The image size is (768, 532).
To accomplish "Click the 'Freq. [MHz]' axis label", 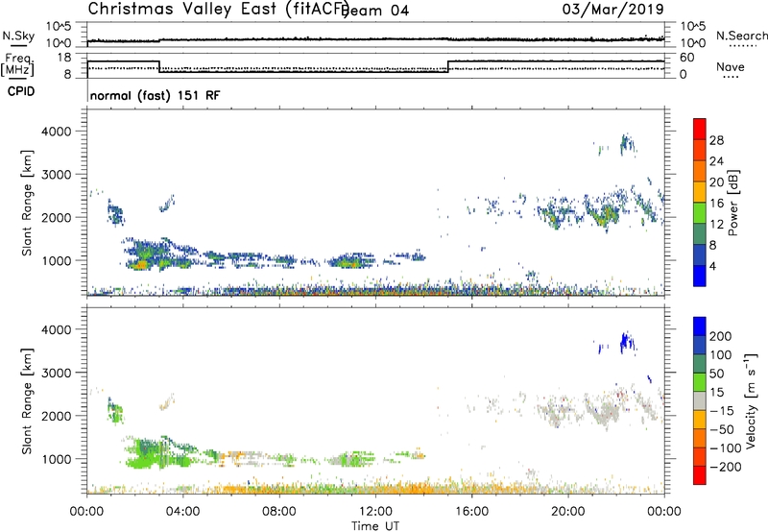I will click(17, 64).
